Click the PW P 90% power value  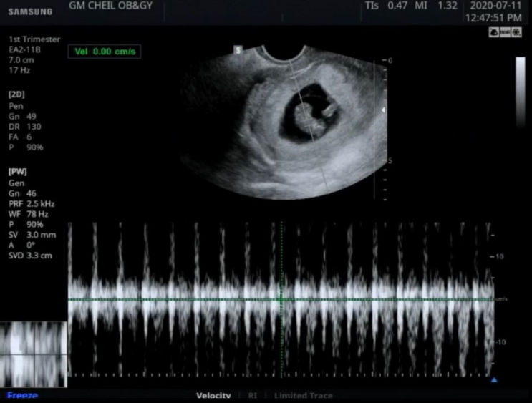click(26, 225)
